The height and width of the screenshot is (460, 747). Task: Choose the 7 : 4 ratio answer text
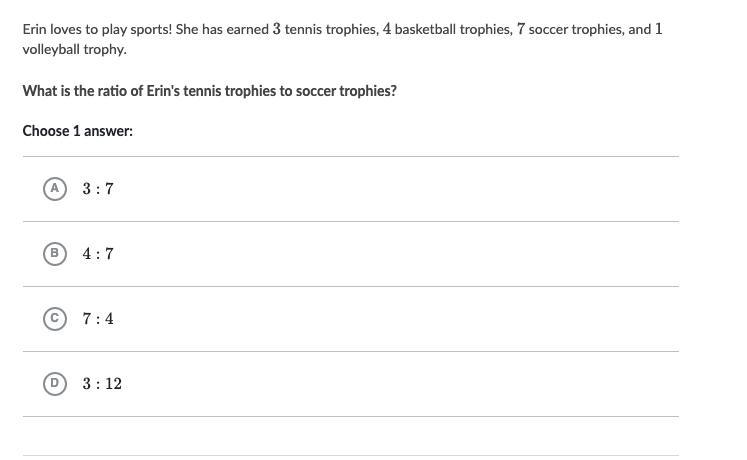(x=98, y=319)
